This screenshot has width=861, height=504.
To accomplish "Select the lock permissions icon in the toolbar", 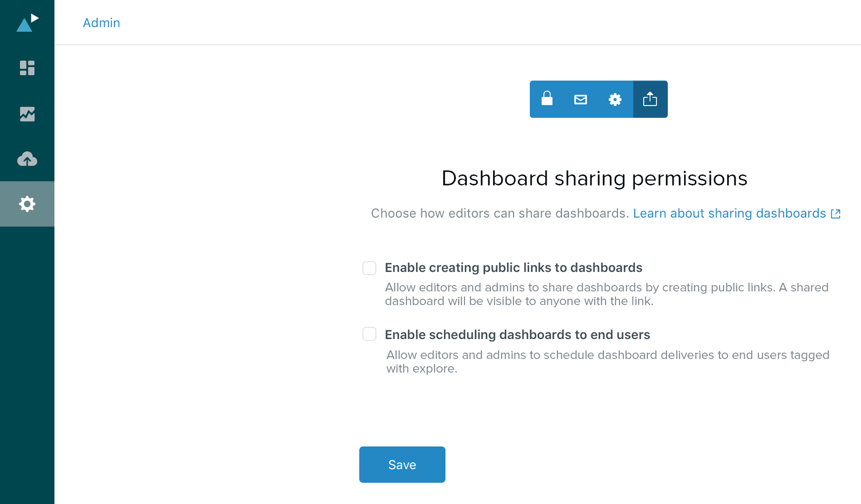I will (547, 99).
